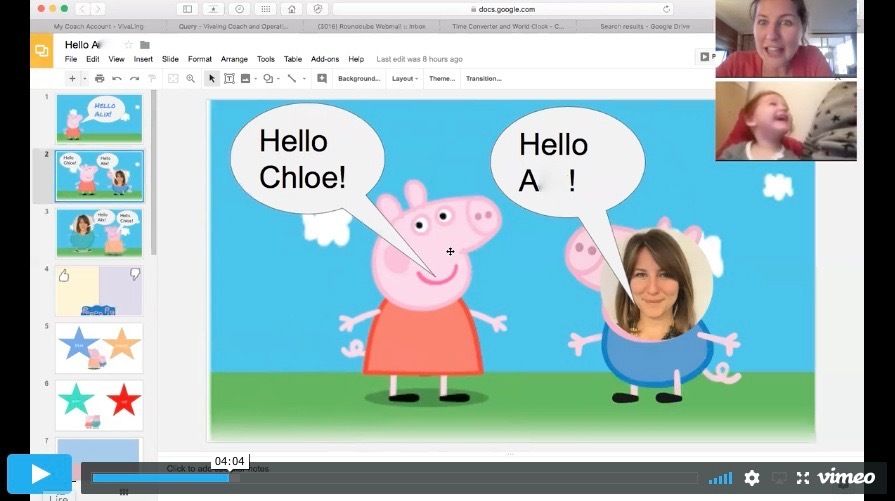Screen dimensions: 895x501
Task: Click the Redo icon
Action: [134, 79]
